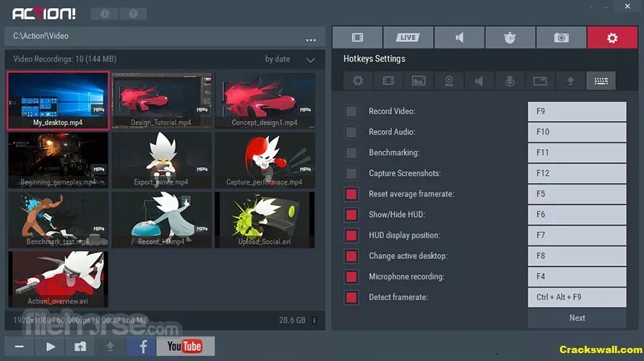Upload recording to YouTube
The height and width of the screenshot is (361, 644).
185,347
